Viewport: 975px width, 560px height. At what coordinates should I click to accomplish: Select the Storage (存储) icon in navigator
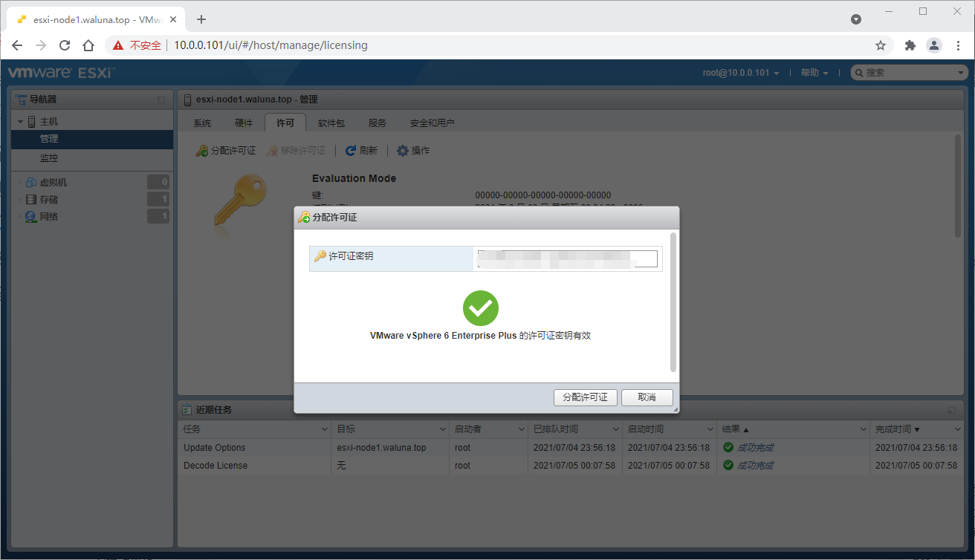pos(31,200)
